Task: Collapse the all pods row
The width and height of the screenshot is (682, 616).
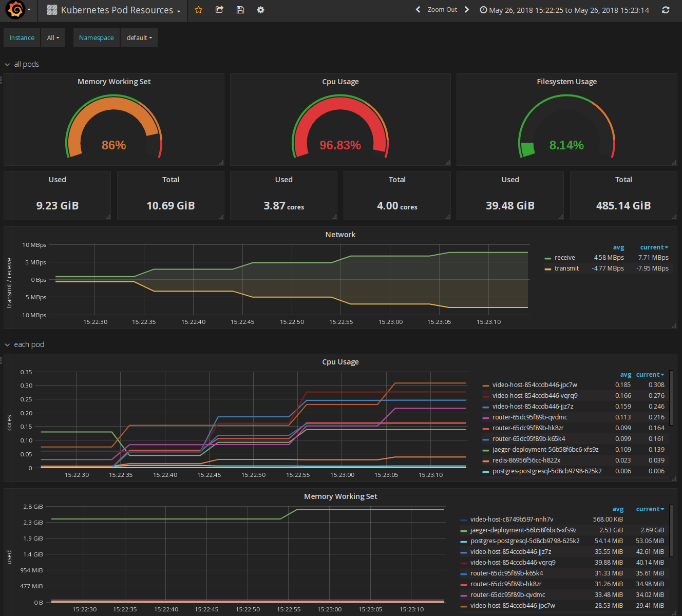Action: pyautogui.click(x=22, y=64)
